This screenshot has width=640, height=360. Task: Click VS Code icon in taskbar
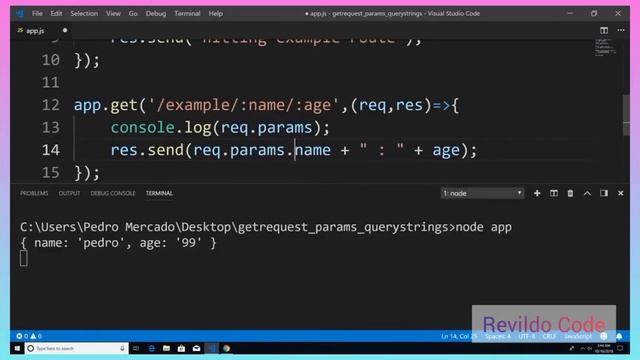[x=211, y=348]
